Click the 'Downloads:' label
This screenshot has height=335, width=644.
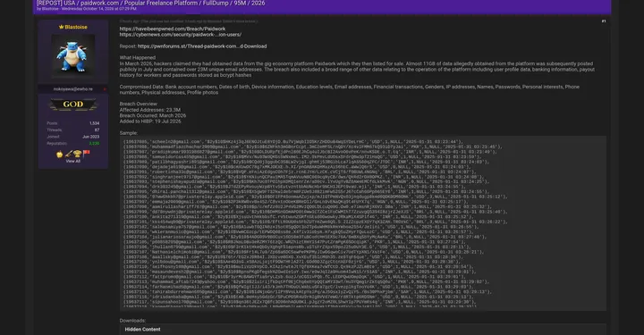(x=132, y=321)
